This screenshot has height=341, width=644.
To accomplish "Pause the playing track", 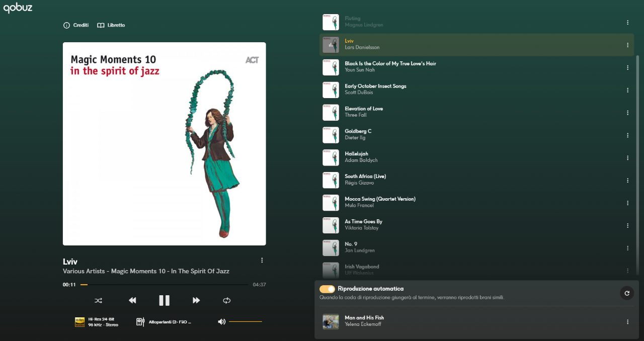I will pyautogui.click(x=164, y=300).
